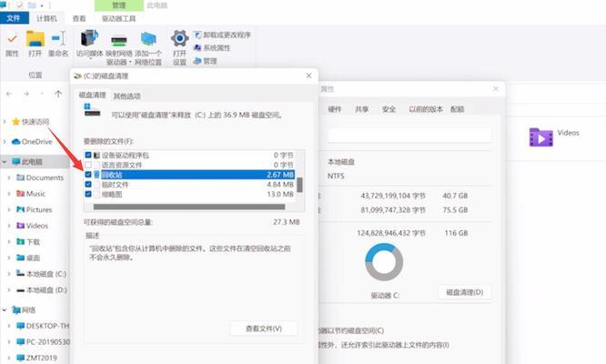The width and height of the screenshot is (606, 364).
Task: Click Map network drive icon
Action: click(x=119, y=41)
